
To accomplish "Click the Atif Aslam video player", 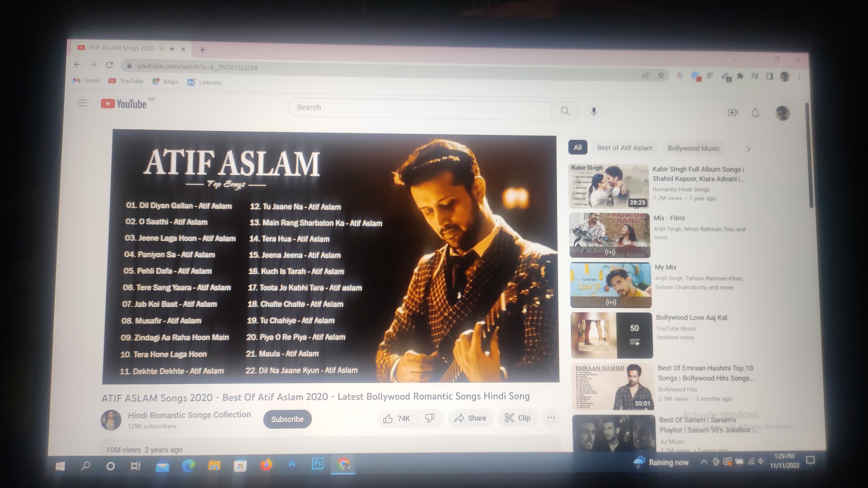I will coord(330,258).
